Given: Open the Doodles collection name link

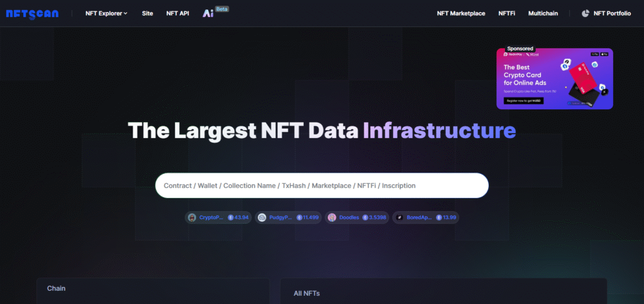Looking at the screenshot, I should 349,217.
